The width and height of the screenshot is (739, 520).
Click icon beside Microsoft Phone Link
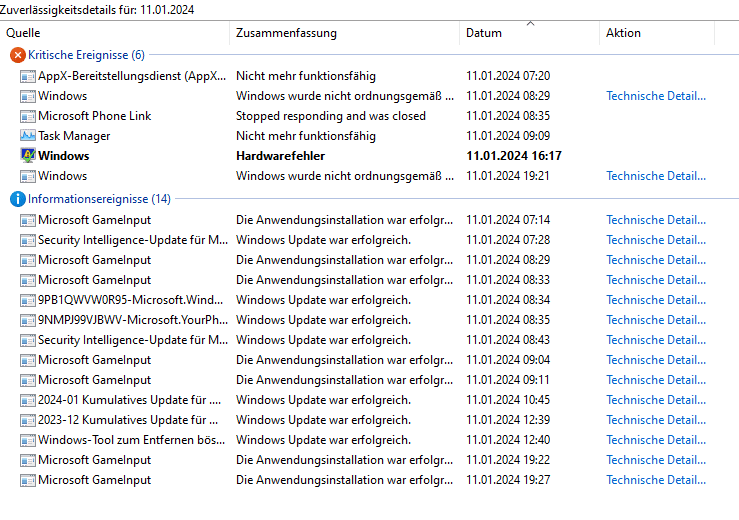28,116
